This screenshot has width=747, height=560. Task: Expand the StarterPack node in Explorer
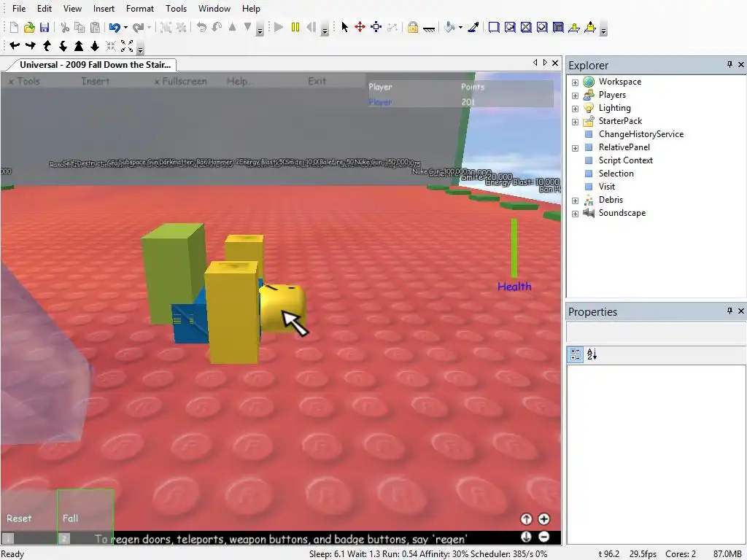[x=575, y=122]
